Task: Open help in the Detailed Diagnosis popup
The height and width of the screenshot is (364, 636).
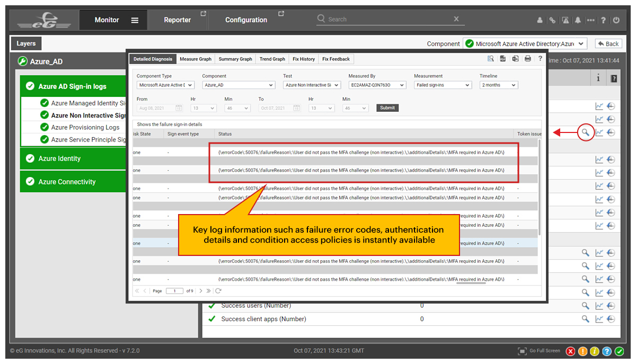Action: (540, 59)
